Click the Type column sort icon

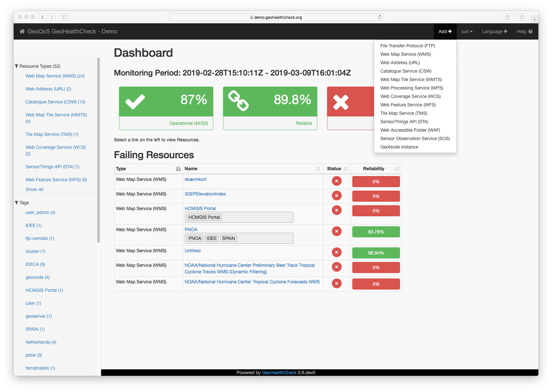tap(178, 169)
